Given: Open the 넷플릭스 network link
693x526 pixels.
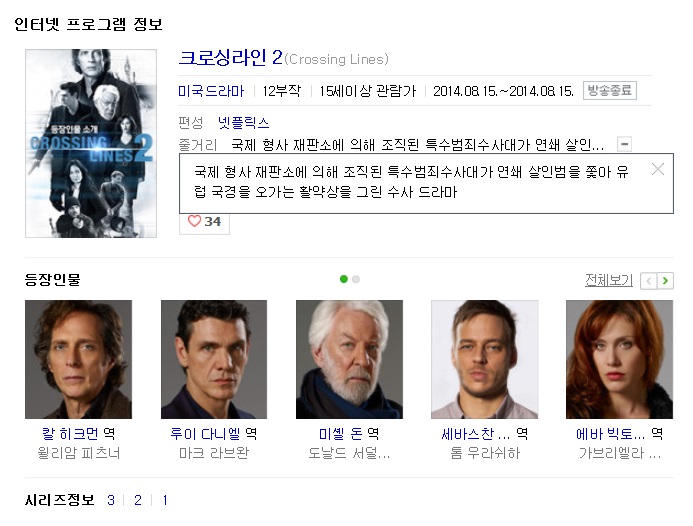Looking at the screenshot, I should pos(244,122).
